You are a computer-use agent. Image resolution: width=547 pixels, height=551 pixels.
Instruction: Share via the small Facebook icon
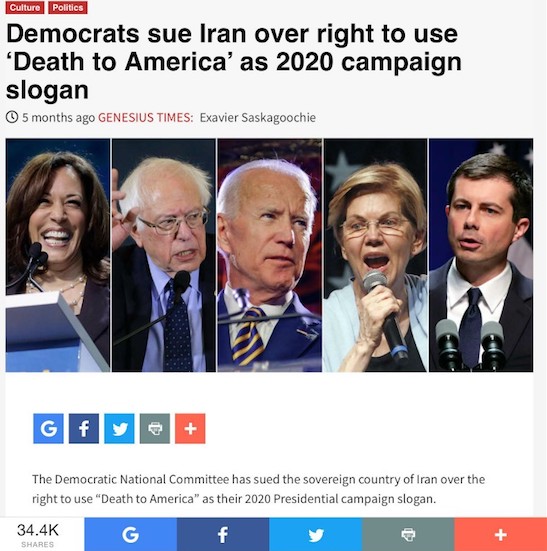click(84, 428)
